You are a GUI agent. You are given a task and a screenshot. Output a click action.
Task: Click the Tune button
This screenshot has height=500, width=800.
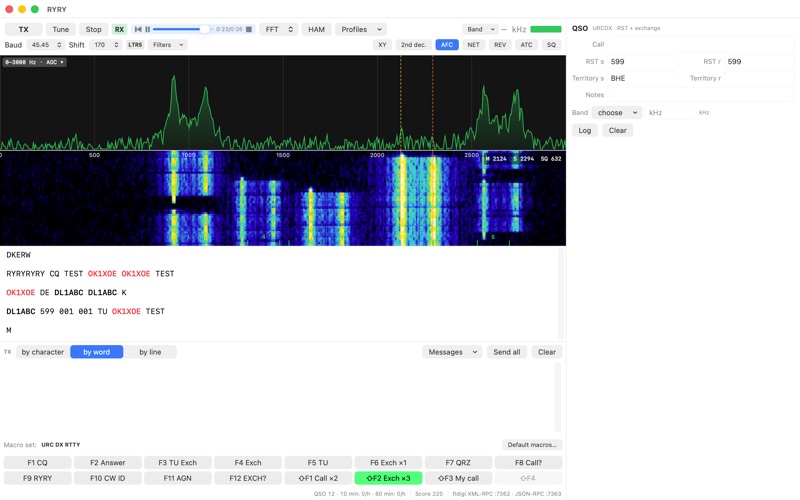[x=61, y=29]
